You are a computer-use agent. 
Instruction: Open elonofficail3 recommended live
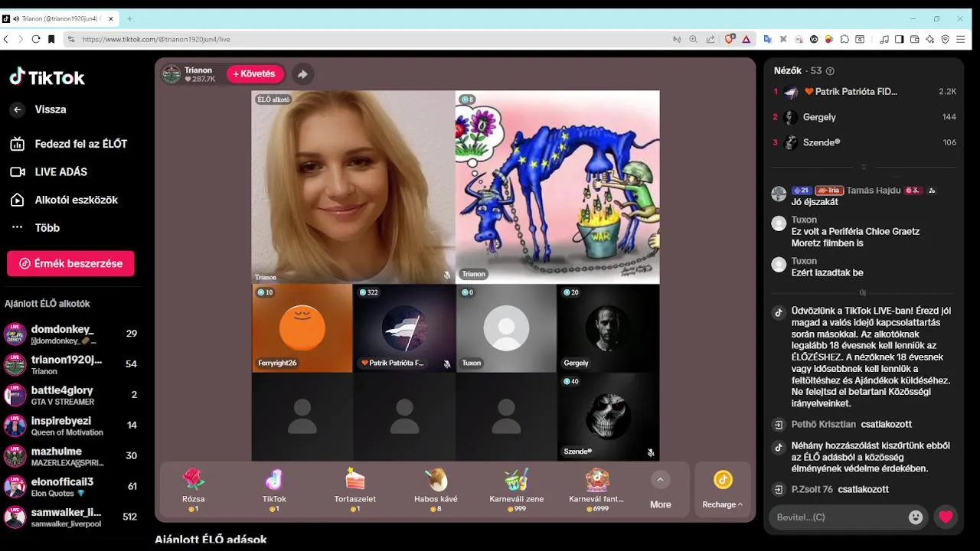click(70, 487)
